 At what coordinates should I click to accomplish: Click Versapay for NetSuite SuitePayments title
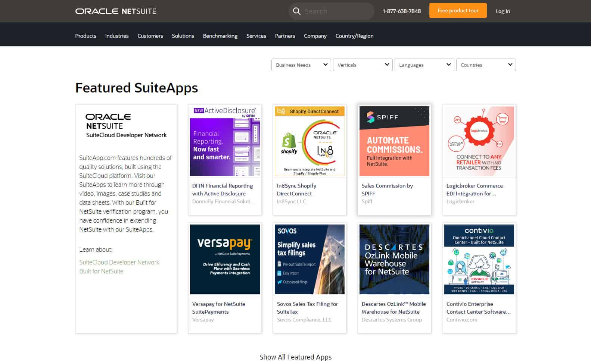pyautogui.click(x=219, y=308)
